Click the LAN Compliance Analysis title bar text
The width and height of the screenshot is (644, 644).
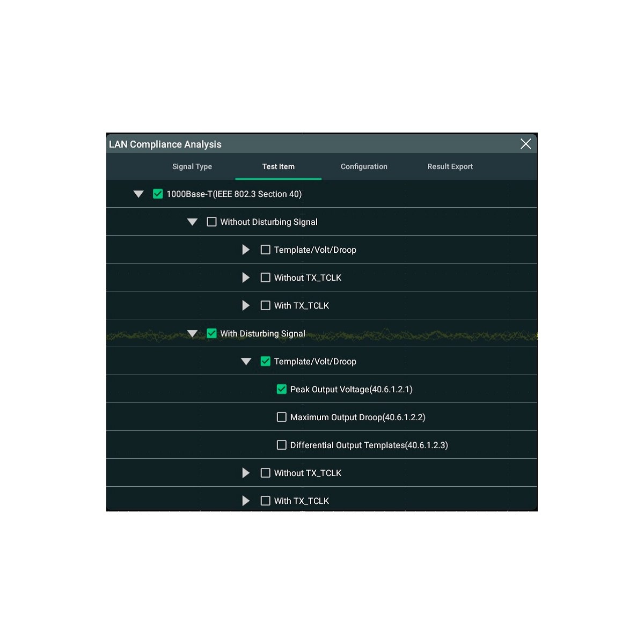[165, 144]
